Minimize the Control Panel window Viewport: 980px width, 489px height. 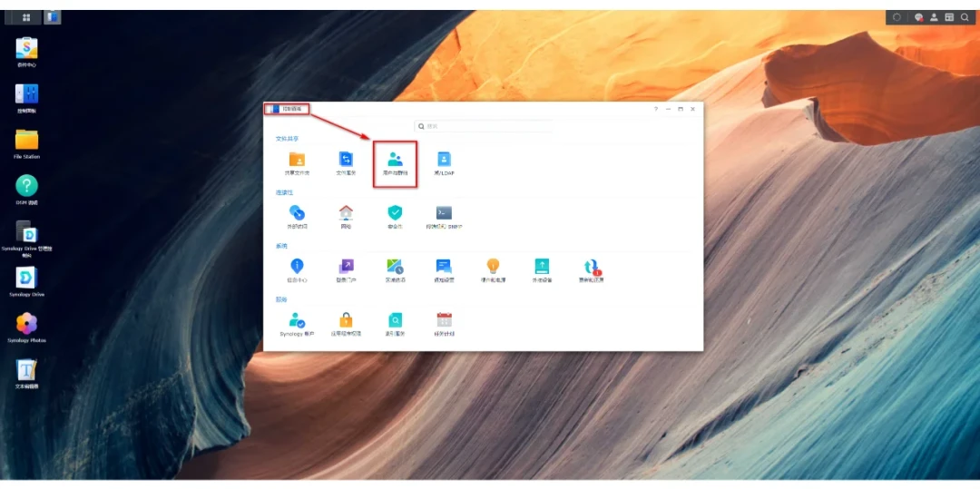668,109
